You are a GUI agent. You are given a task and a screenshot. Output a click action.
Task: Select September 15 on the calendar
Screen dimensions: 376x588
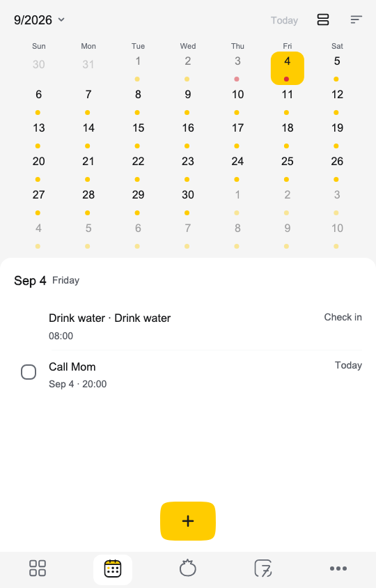click(138, 133)
